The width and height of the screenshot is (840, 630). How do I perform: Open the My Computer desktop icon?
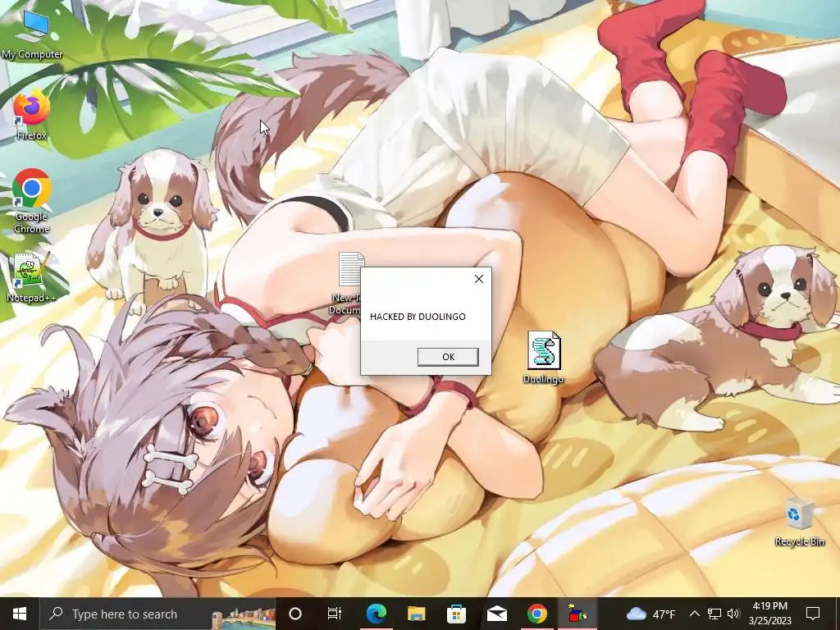(x=32, y=34)
